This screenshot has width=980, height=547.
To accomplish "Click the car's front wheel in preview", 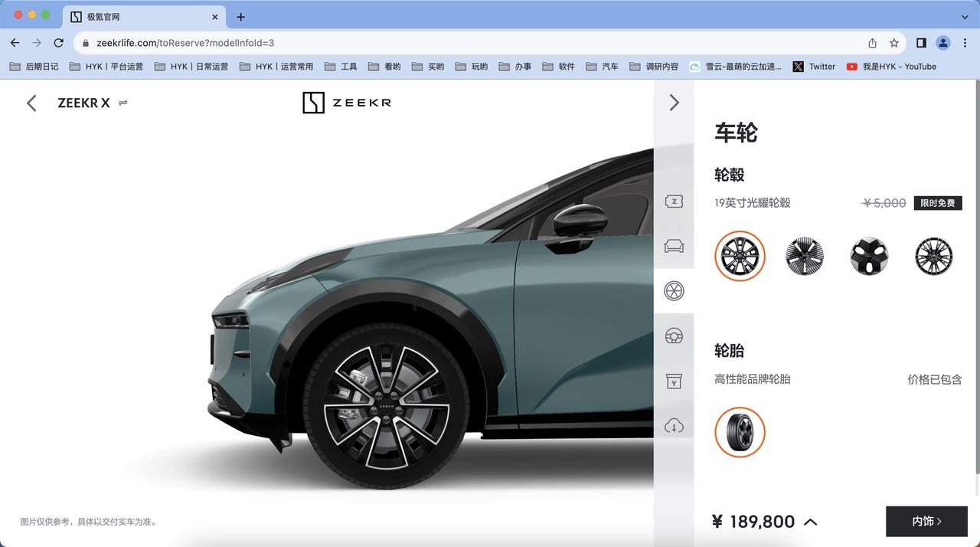I will [386, 406].
